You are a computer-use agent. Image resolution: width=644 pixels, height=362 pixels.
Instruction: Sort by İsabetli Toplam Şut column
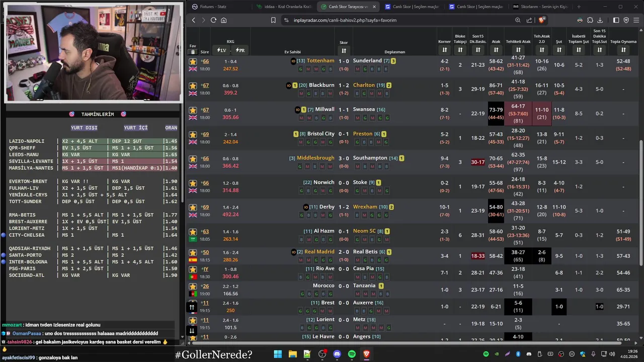tap(579, 50)
